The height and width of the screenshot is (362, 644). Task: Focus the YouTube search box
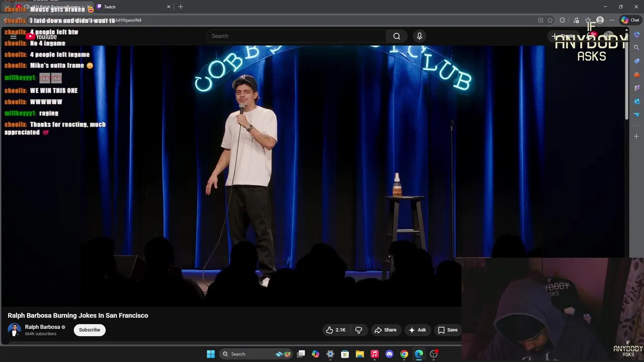296,36
